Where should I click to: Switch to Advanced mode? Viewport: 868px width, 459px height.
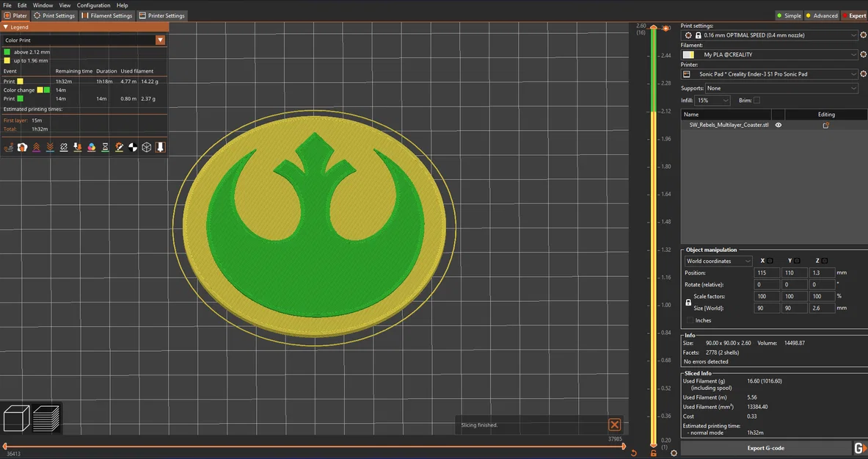coord(822,15)
